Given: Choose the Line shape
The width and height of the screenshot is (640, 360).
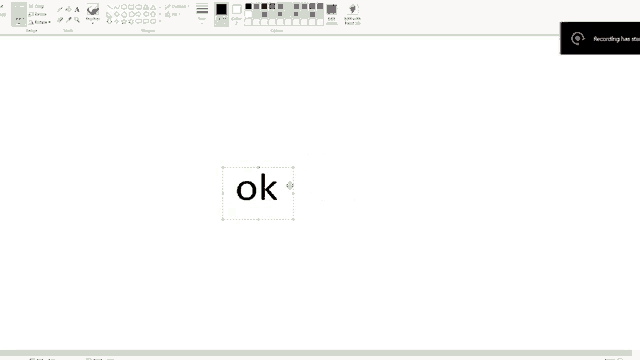Looking at the screenshot, I should 109,7.
